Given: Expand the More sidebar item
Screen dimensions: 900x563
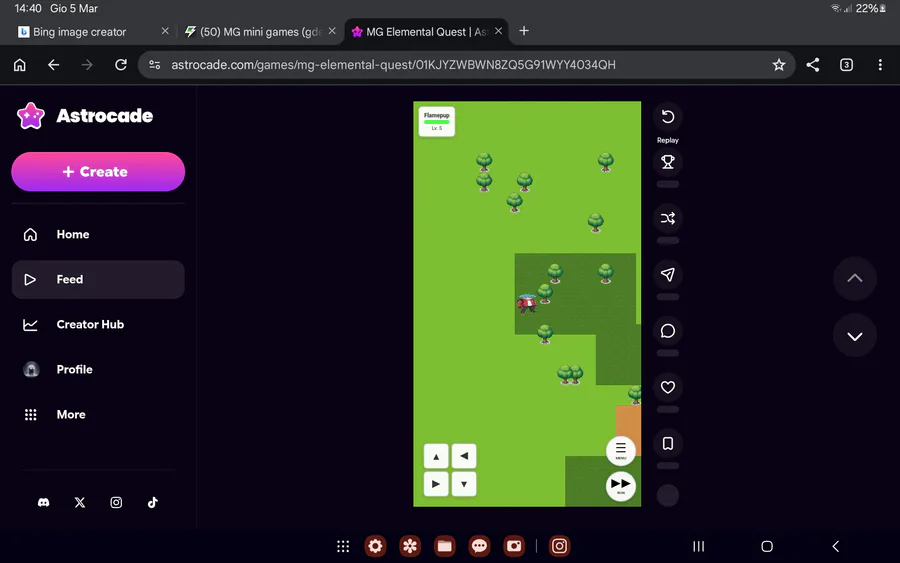Looking at the screenshot, I should click(x=98, y=414).
